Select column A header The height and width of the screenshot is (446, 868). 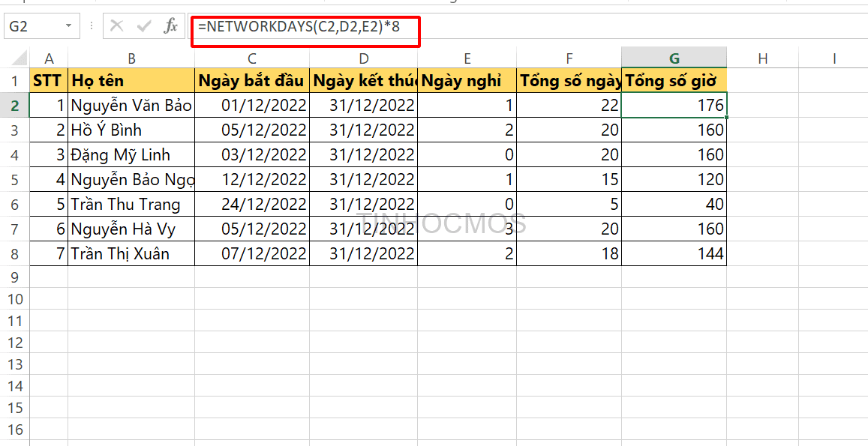pyautogui.click(x=49, y=58)
